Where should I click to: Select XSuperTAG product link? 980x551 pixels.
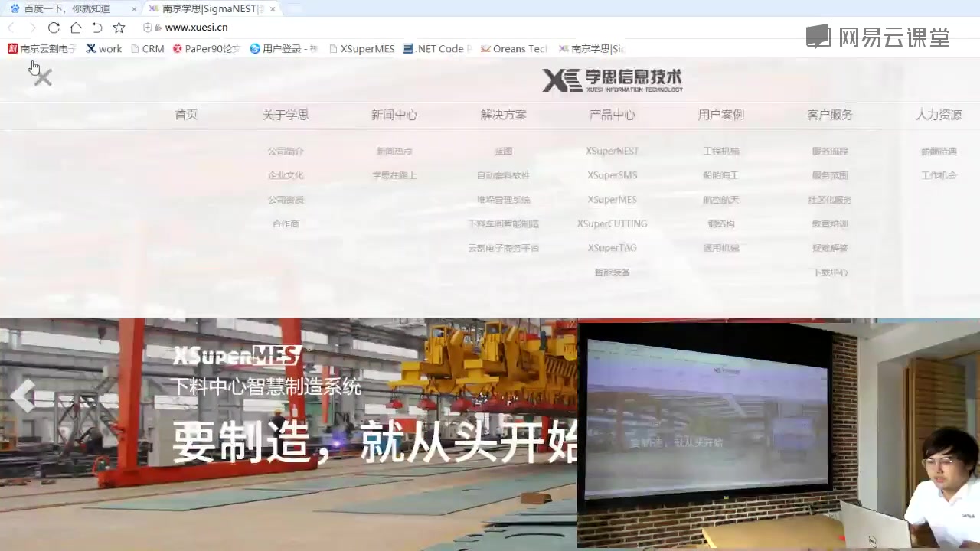pos(612,248)
